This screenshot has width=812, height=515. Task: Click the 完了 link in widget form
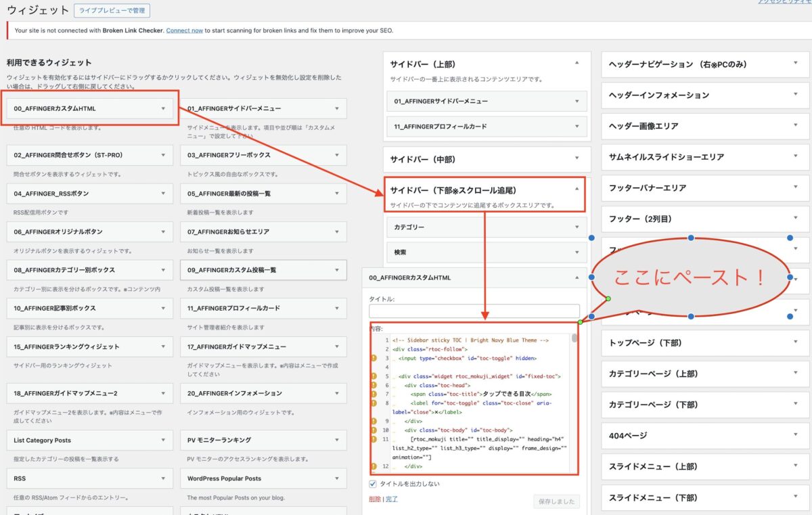(392, 499)
